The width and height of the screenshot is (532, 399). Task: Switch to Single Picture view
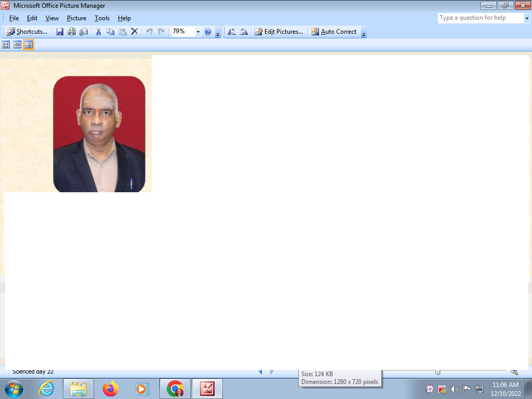tap(29, 45)
